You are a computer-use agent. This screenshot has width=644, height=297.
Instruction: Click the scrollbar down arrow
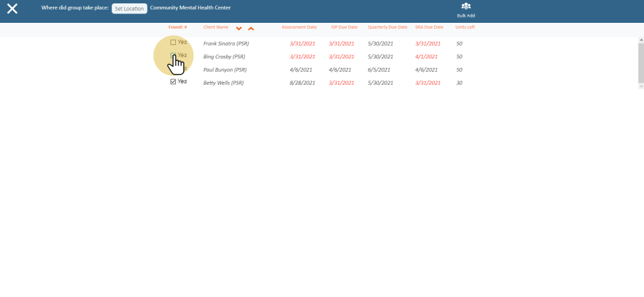click(x=640, y=86)
